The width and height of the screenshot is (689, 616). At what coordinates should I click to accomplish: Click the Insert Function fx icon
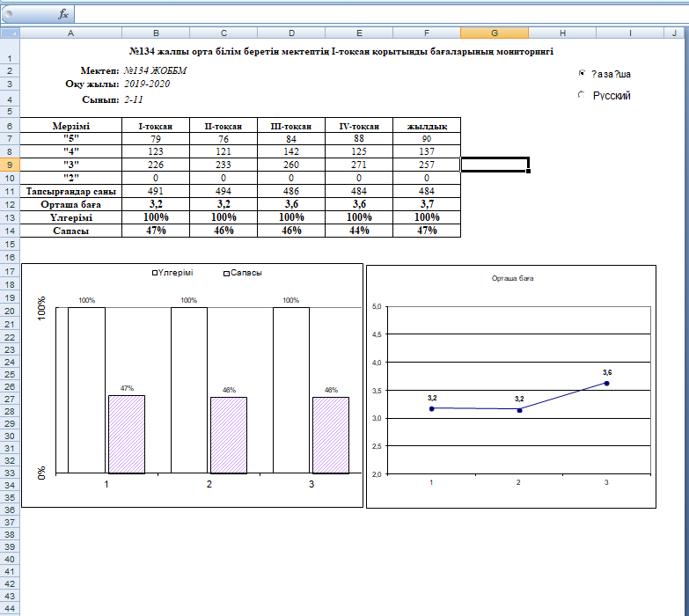coord(63,14)
